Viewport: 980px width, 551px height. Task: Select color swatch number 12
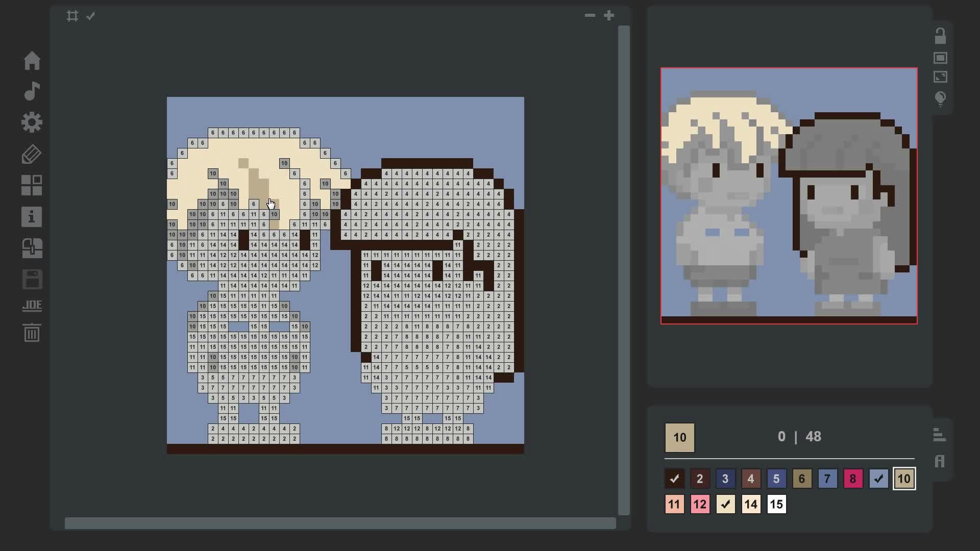tap(700, 505)
